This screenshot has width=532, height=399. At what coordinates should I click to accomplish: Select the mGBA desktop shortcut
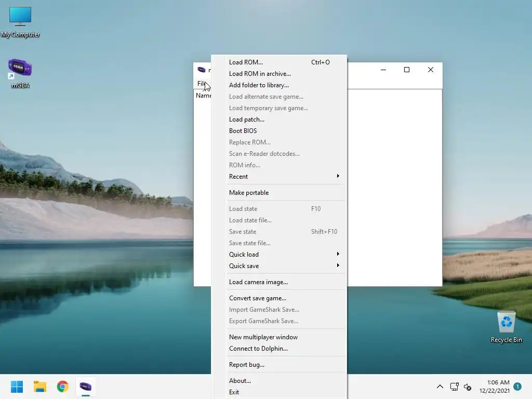pyautogui.click(x=20, y=73)
